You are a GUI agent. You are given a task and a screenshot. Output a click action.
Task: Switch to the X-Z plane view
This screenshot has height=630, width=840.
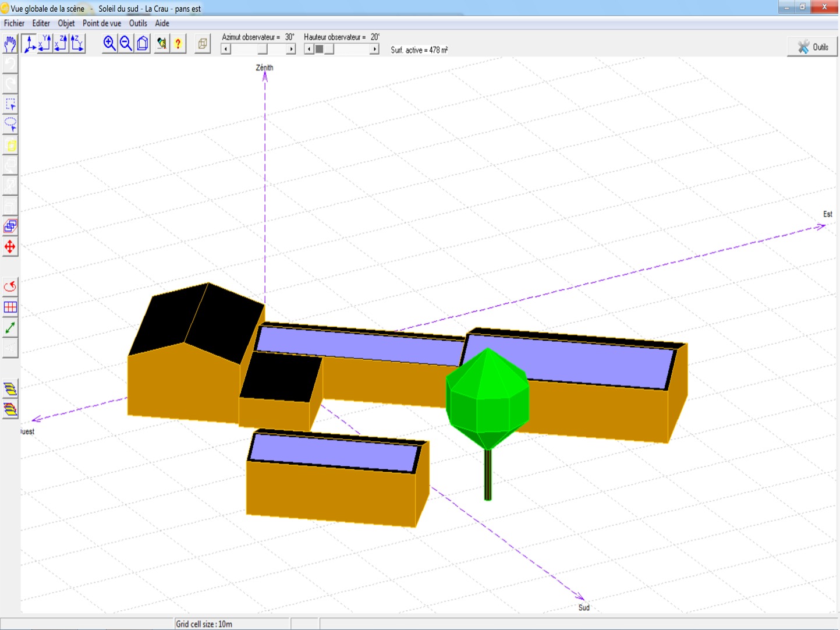tap(61, 44)
